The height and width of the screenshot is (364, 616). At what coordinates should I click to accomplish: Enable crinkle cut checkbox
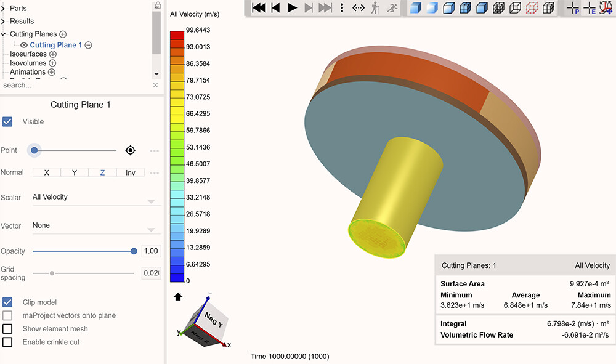[x=7, y=342]
